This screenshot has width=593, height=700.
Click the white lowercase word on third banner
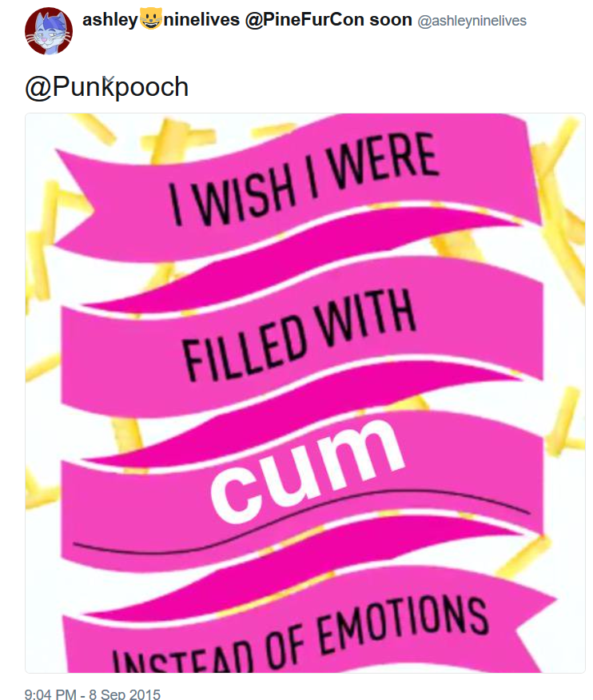tap(308, 471)
